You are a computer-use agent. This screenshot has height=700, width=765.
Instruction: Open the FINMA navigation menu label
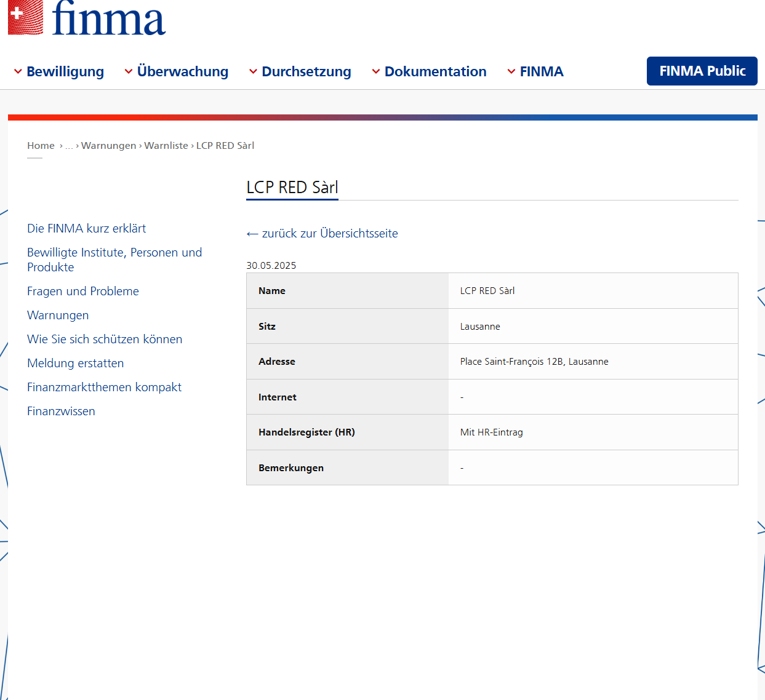click(542, 71)
